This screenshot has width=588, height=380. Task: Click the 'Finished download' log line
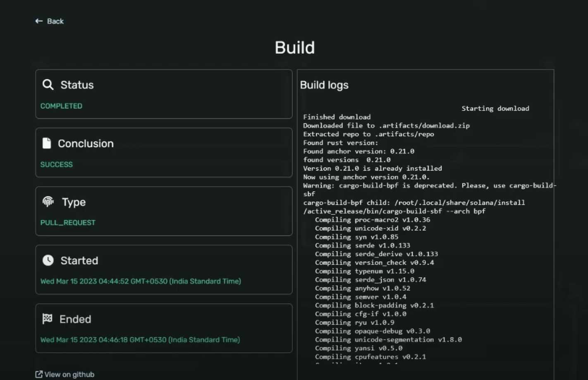coord(337,117)
